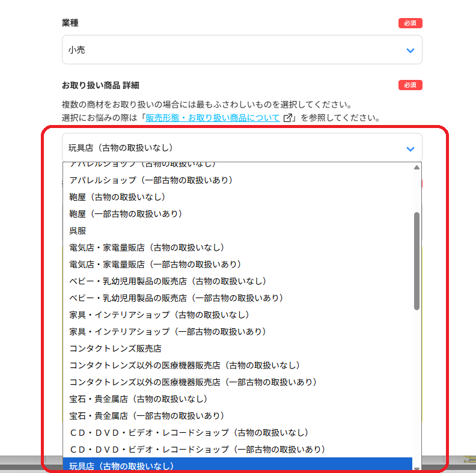Select the 呉服 option
Screen dimensions: 476x473
tap(78, 231)
